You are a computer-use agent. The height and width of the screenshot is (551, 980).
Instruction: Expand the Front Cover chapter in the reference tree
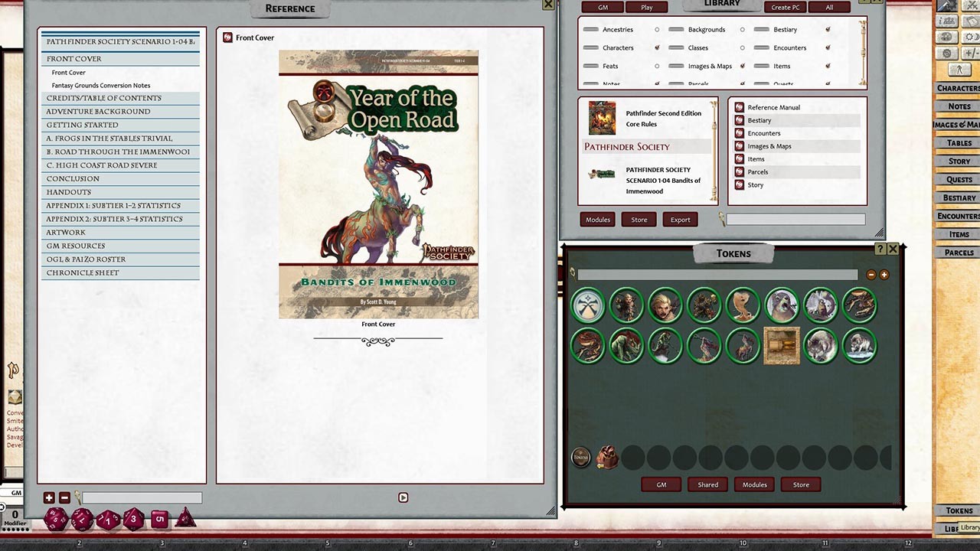[x=73, y=58]
